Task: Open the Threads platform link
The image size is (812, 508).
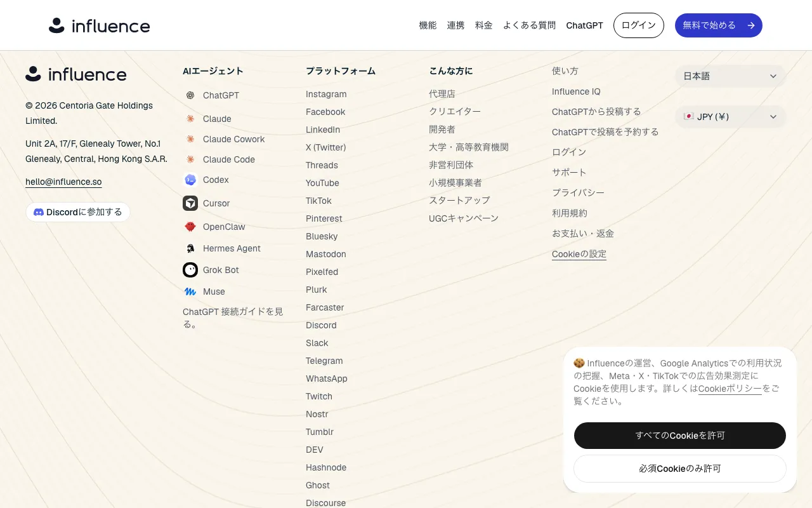Action: coord(322,165)
